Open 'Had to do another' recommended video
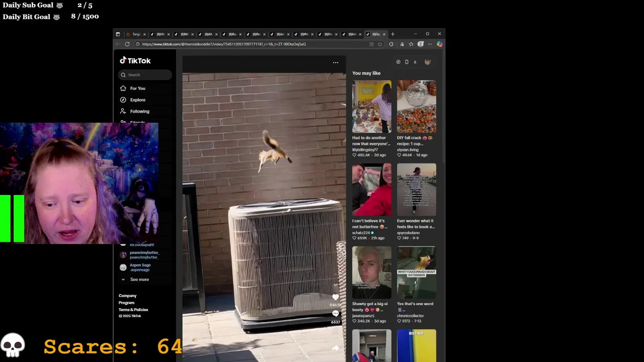 click(372, 107)
